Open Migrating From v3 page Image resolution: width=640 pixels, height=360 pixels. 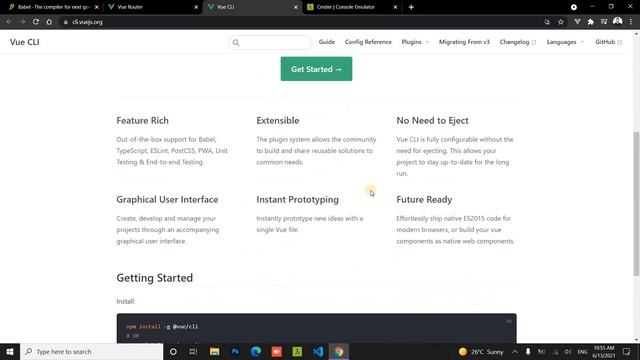coord(464,42)
